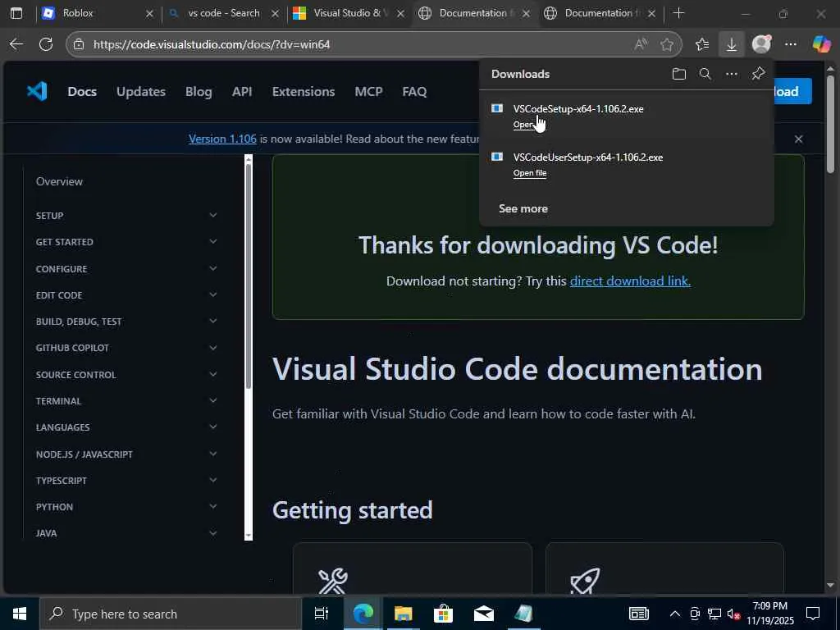This screenshot has width=840, height=630.
Task: Open Edge Settings and more menu
Action: pos(791,44)
